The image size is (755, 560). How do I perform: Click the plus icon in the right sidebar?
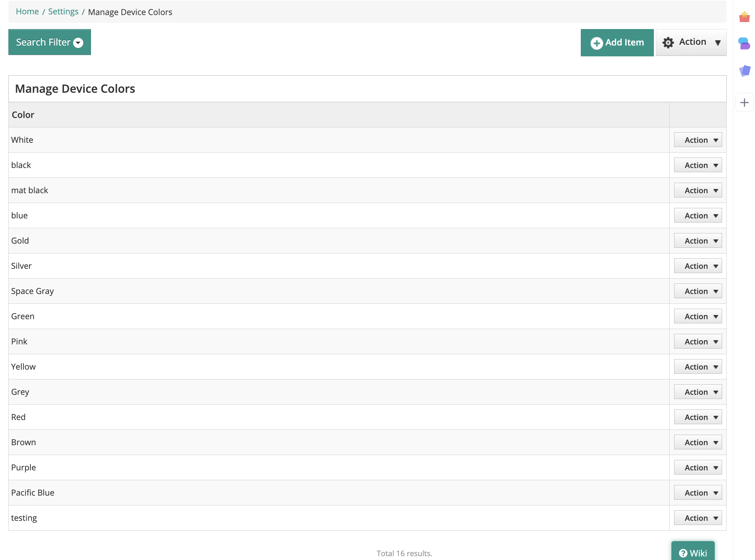(745, 103)
